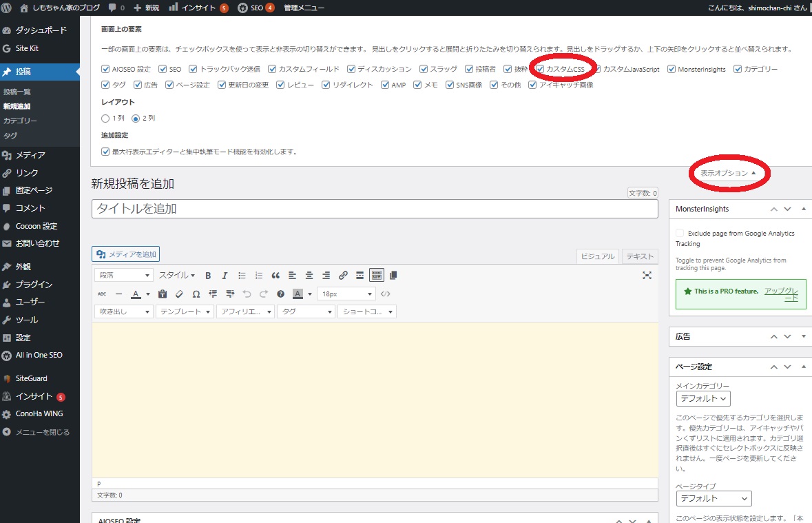Screen dimensions: 812x523
Task: Insert the Read More tag
Action: (360, 275)
